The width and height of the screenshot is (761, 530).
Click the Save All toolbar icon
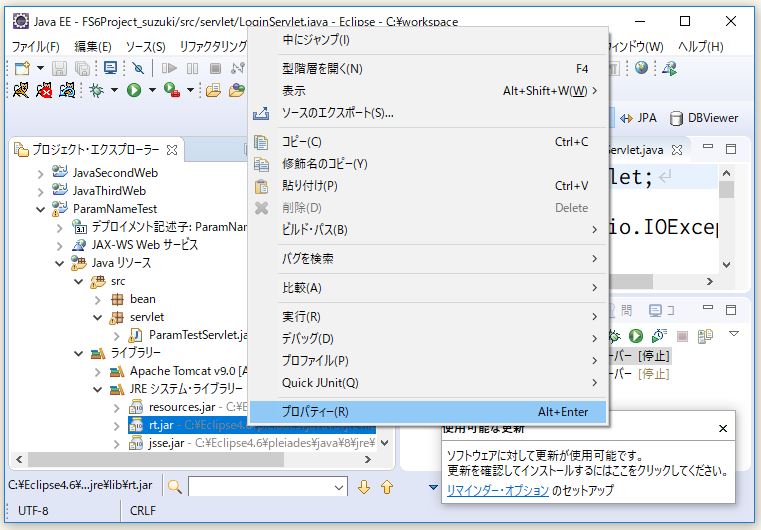[83, 68]
